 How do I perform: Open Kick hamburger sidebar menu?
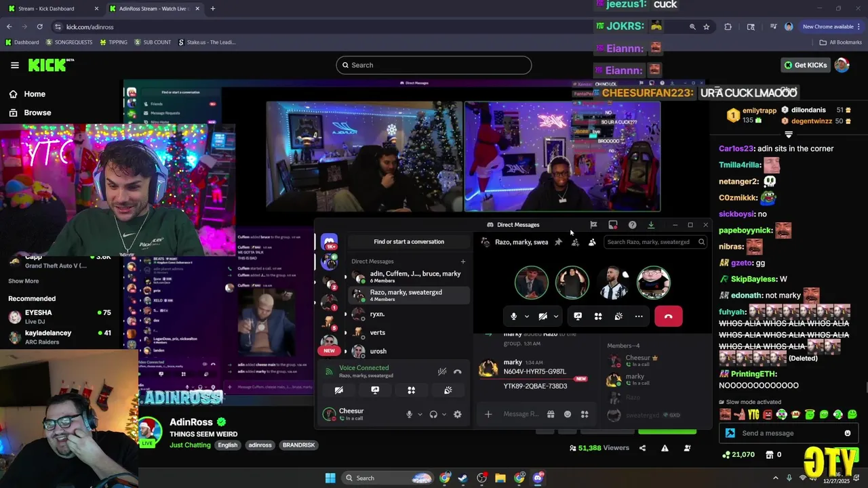(14, 65)
